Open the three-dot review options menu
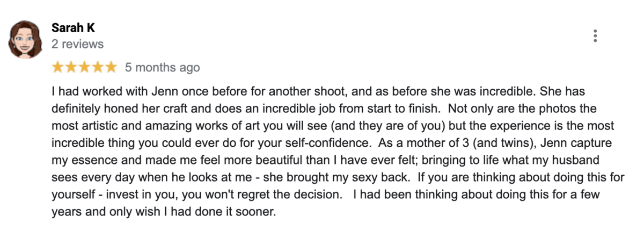644x230 pixels. (595, 36)
